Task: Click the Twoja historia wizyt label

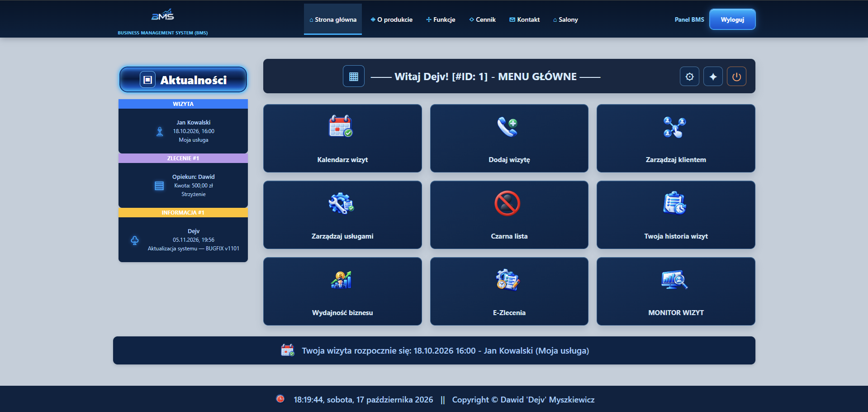Action: click(x=676, y=236)
